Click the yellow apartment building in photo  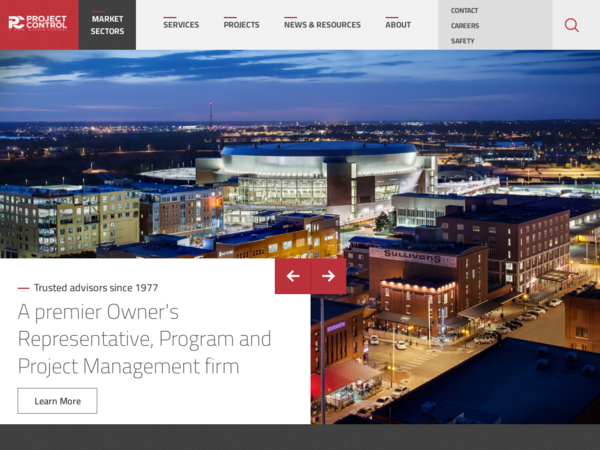(69, 220)
